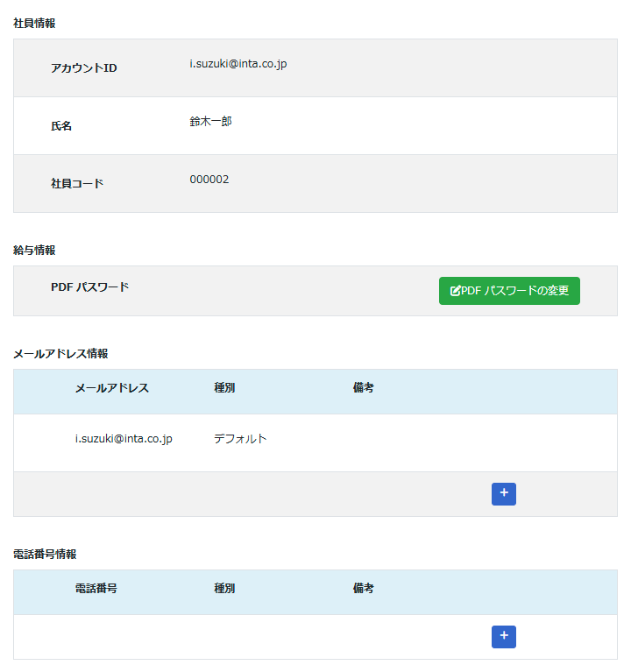631x672 pixels.
Task: Click the 種別 header in the email table
Action: [x=224, y=388]
